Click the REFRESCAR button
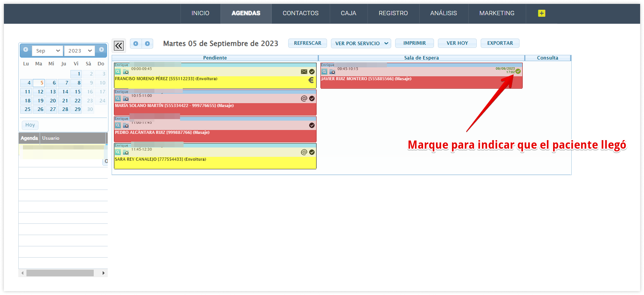644x295 pixels. click(x=308, y=43)
